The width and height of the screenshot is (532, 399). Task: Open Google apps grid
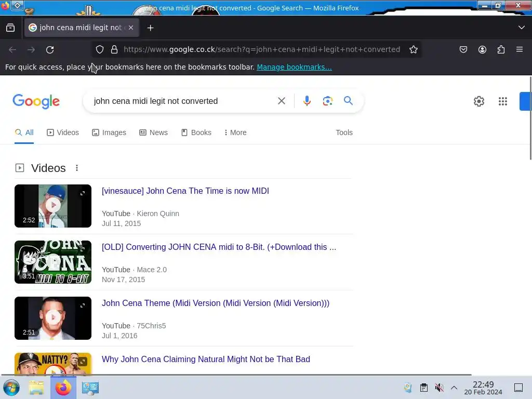503,101
